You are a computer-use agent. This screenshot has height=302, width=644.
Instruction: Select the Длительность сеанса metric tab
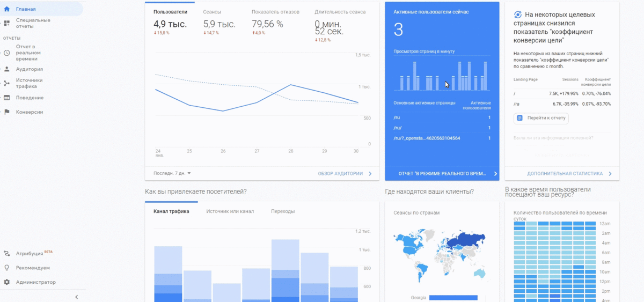[340, 12]
